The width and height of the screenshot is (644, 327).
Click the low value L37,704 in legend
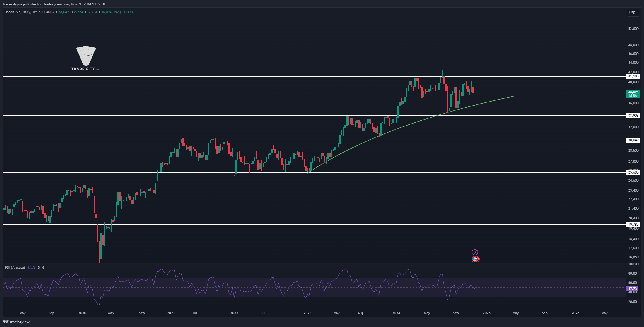91,12
